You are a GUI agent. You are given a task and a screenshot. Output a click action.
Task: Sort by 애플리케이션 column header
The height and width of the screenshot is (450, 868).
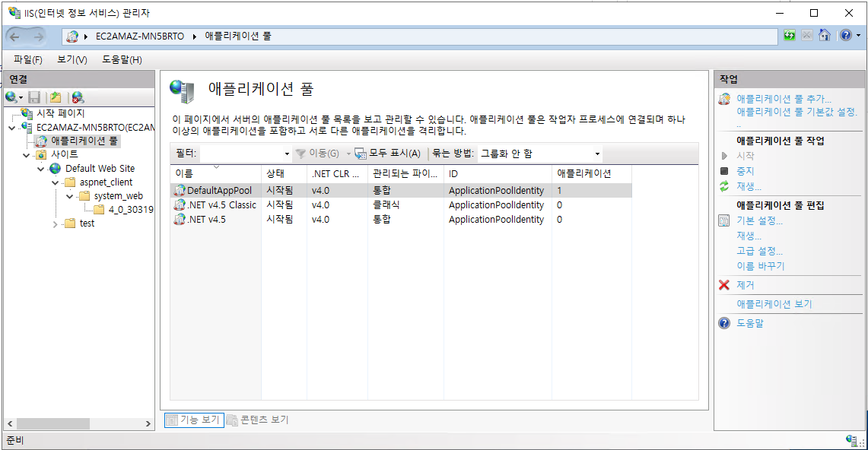tap(592, 173)
